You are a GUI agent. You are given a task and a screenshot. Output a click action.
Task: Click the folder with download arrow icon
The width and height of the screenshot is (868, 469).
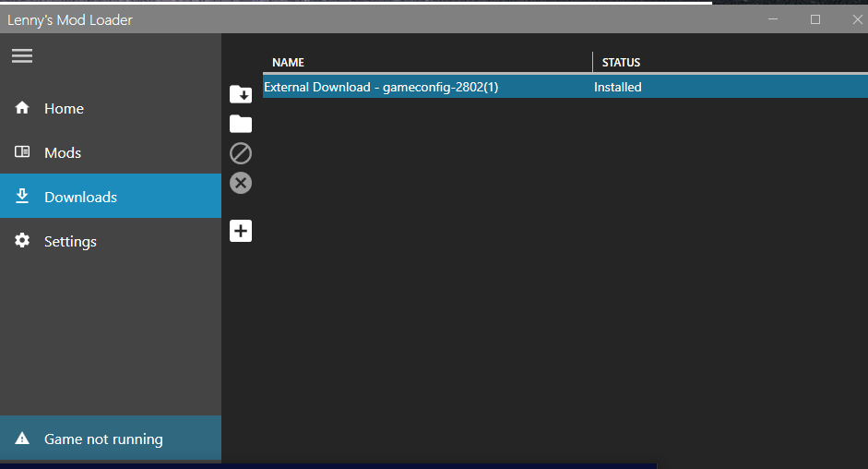point(241,94)
